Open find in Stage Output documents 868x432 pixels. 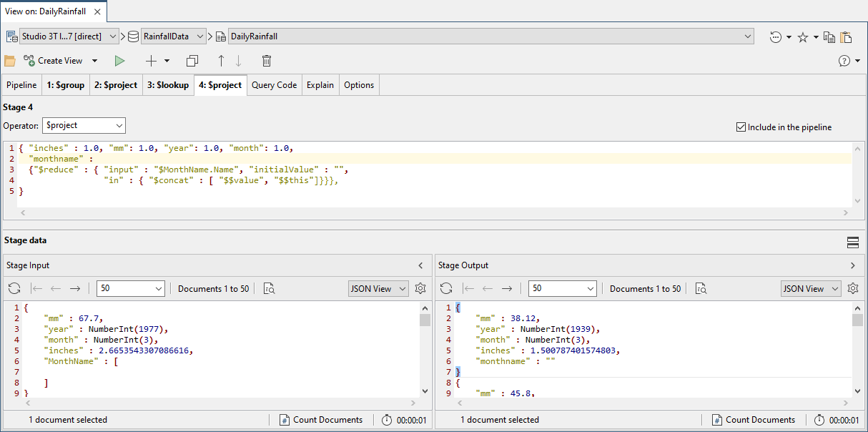[701, 288]
